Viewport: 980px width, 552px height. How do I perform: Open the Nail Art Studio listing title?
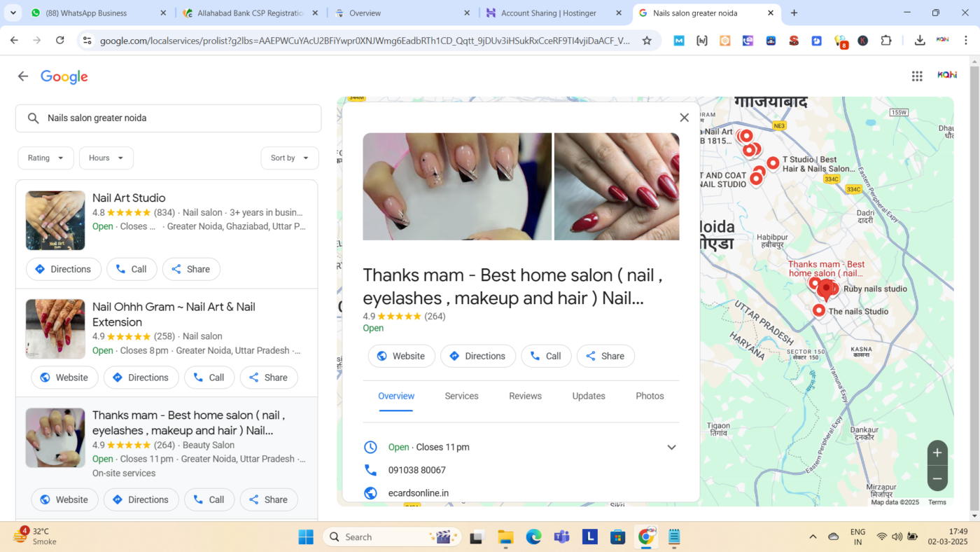coord(129,198)
